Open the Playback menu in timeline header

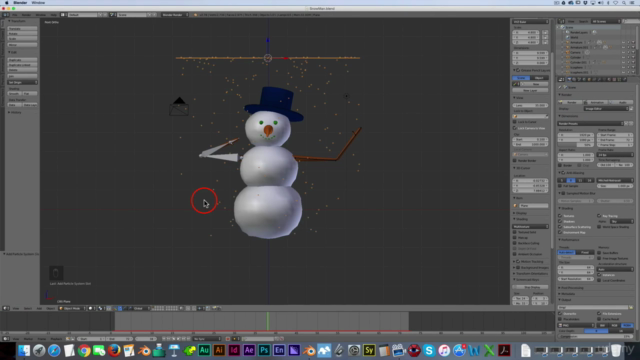[56, 339]
